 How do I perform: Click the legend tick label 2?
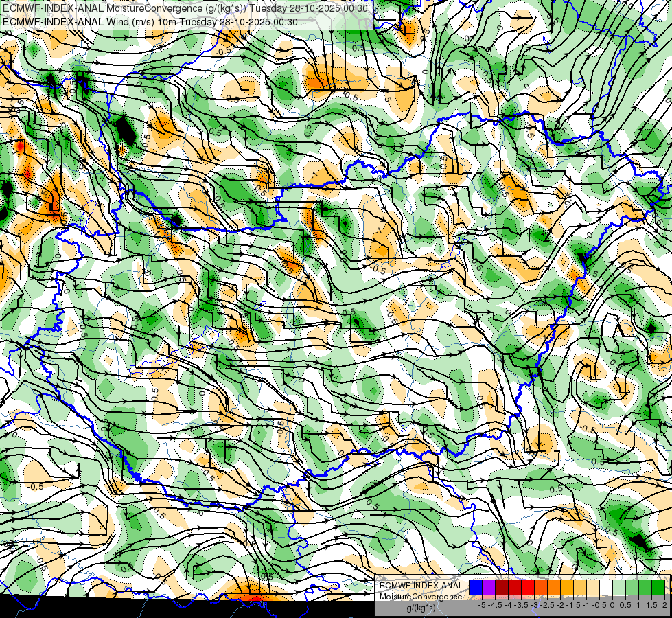click(x=664, y=605)
